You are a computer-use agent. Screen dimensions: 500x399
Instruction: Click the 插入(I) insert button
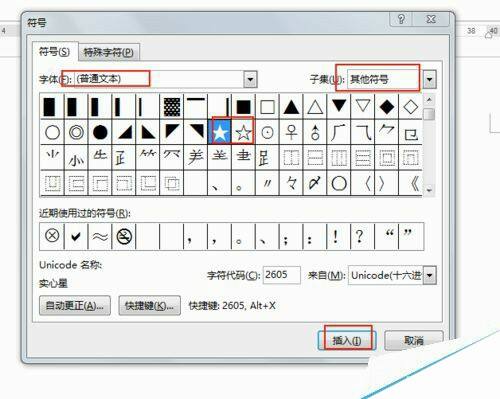[347, 340]
